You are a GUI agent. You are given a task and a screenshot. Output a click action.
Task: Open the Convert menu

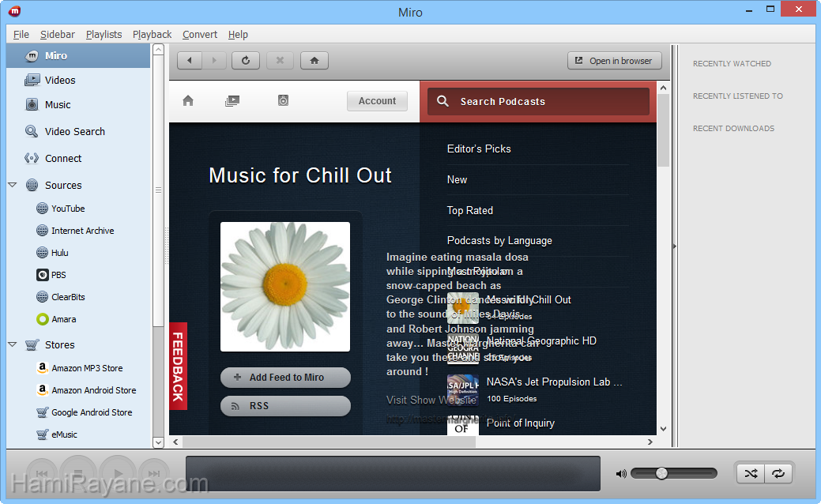(199, 35)
